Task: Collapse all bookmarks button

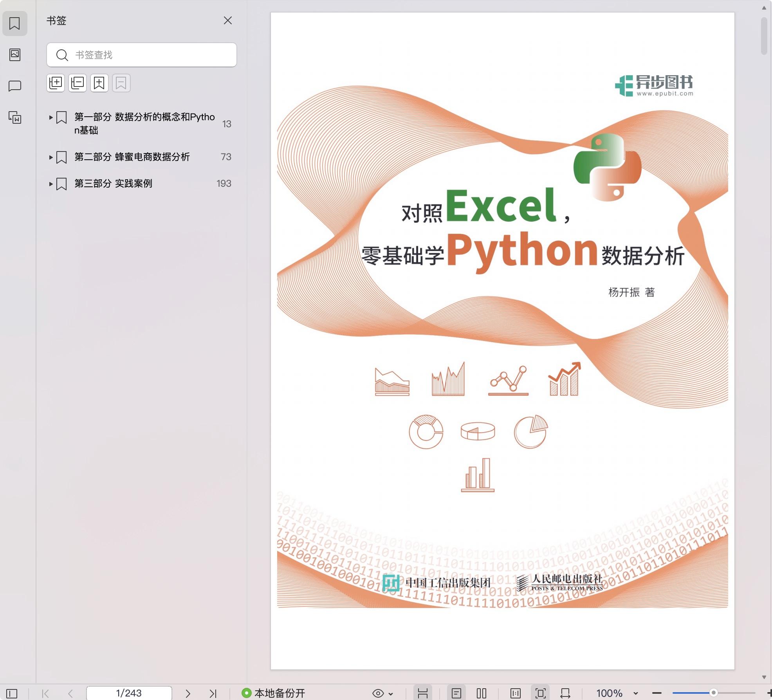Action: [x=78, y=83]
